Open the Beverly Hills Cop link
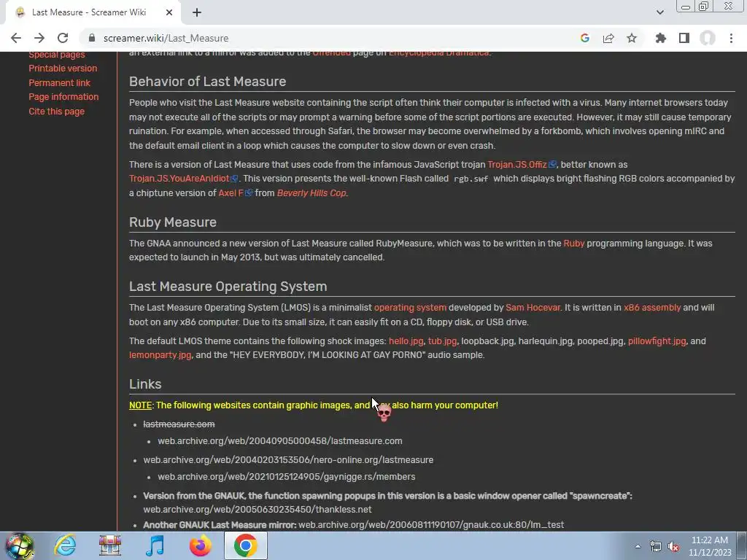Screen dimensions: 747x560 (x=312, y=192)
